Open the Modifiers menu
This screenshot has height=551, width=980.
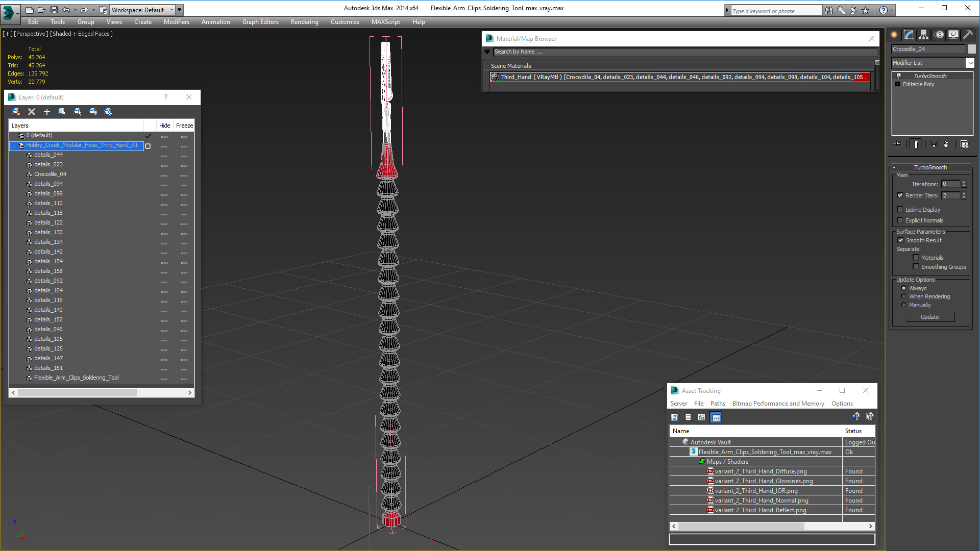176,22
